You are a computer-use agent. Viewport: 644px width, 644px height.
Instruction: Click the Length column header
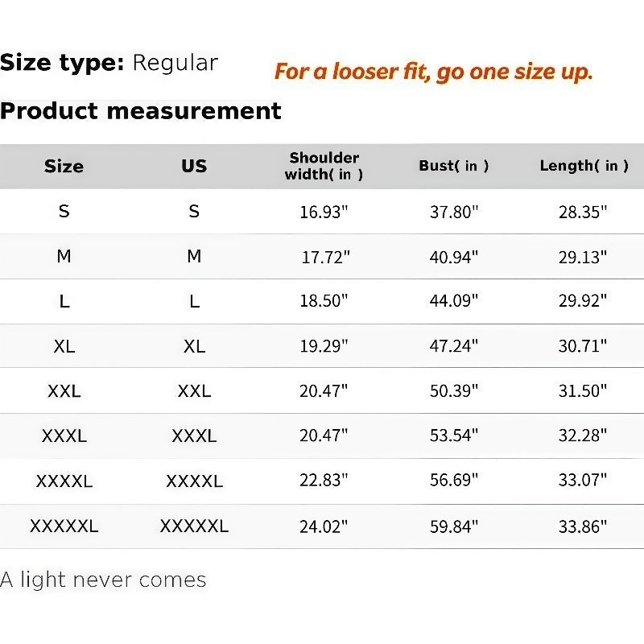point(584,166)
